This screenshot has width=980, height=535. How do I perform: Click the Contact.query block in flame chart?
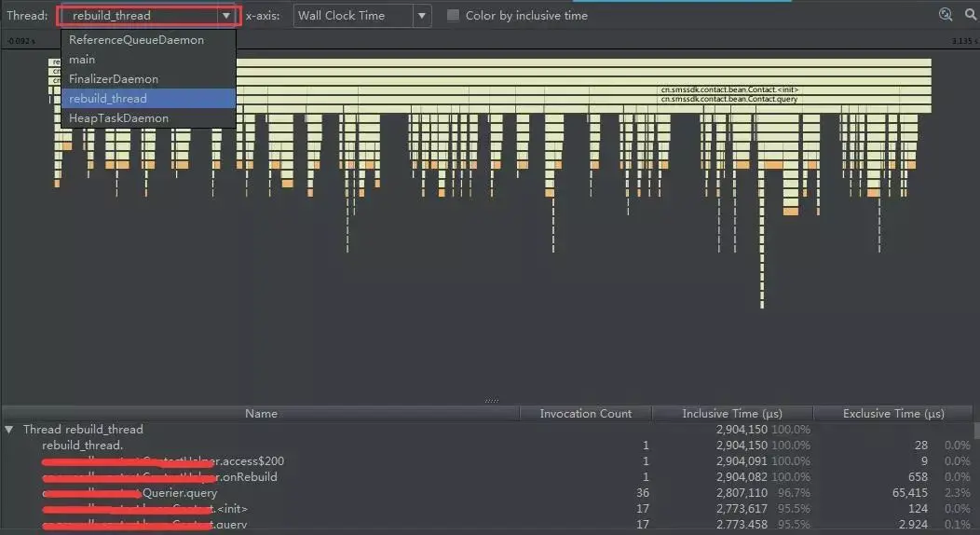(x=729, y=99)
